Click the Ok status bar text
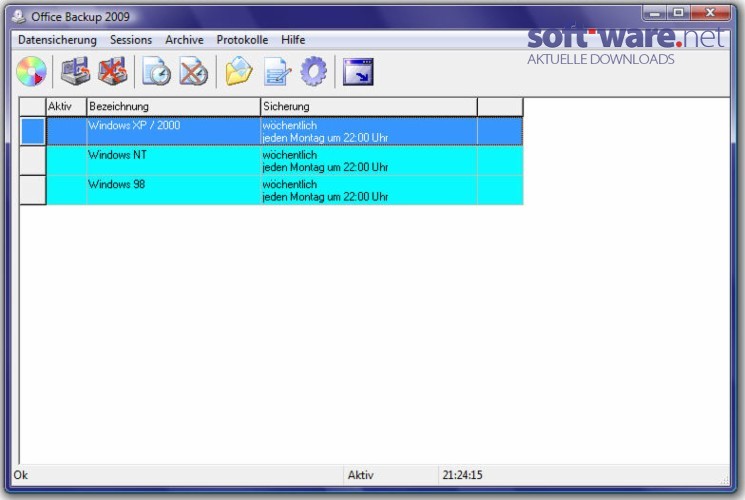The height and width of the screenshot is (500, 745). point(20,475)
